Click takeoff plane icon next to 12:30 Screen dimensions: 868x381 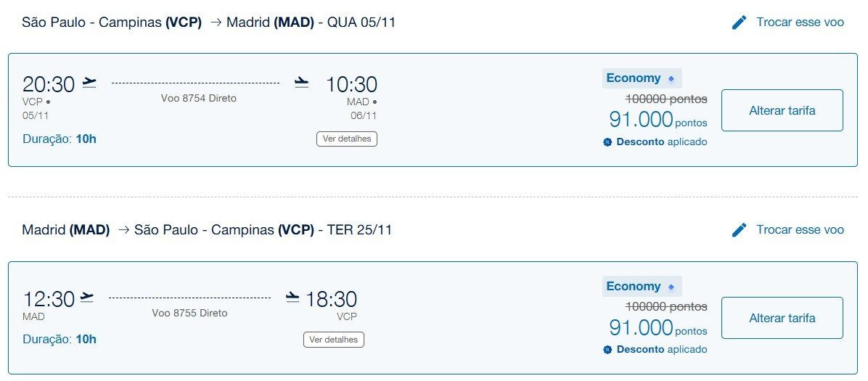(87, 298)
